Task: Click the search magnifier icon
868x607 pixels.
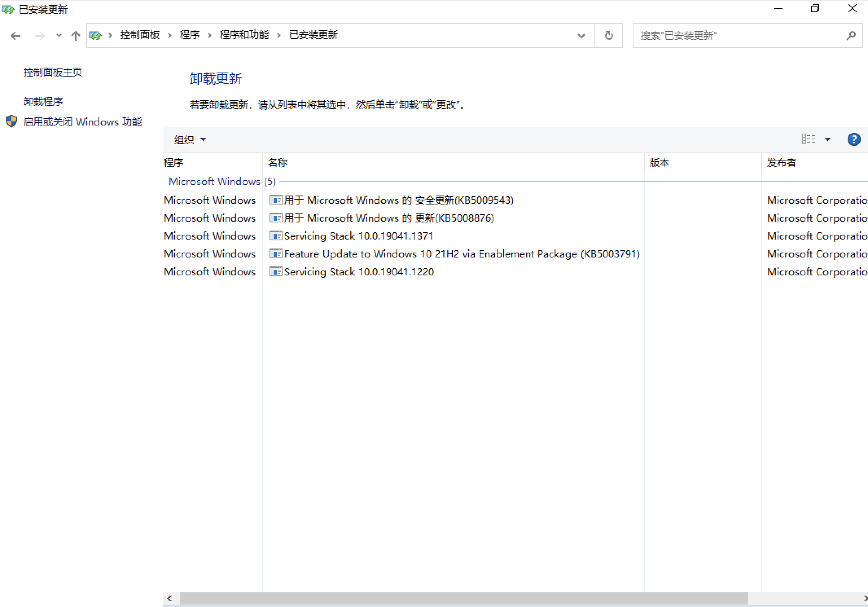Action: point(850,35)
